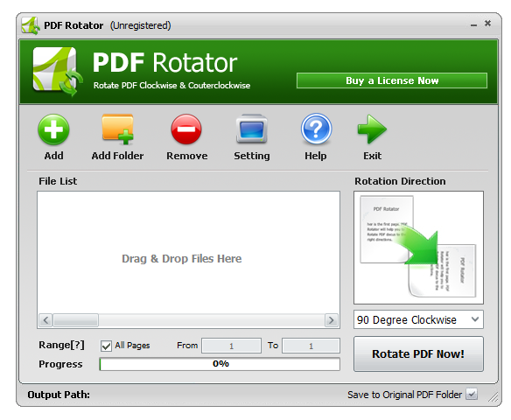Click the horizontal scrollbar thumb
Image resolution: width=511 pixels, height=420 pixels.
click(x=75, y=320)
